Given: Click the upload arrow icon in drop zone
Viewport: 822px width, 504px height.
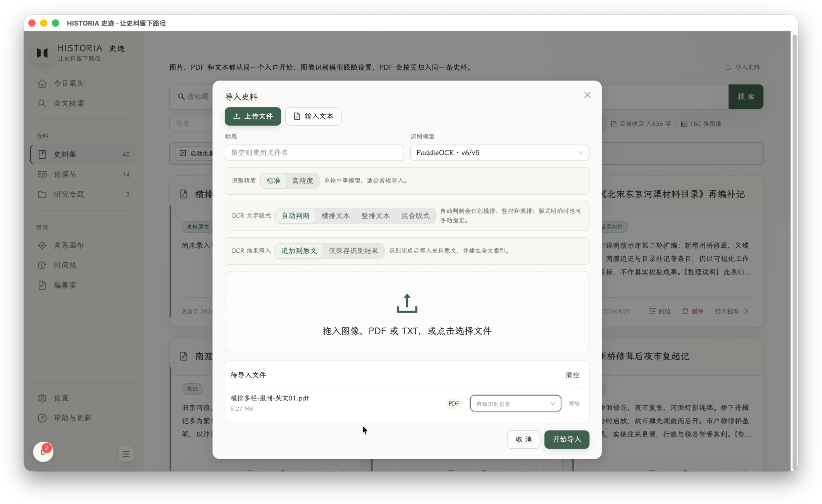Looking at the screenshot, I should (x=407, y=303).
